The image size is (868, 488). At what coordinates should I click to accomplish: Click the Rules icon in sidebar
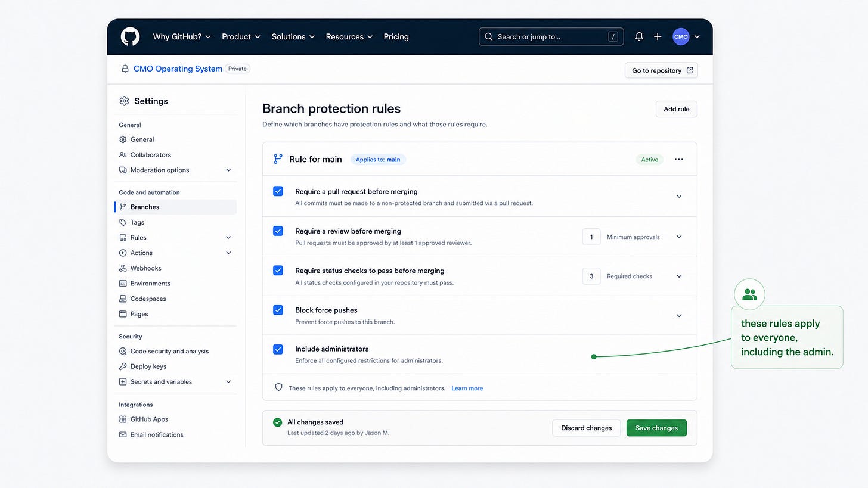tap(123, 238)
